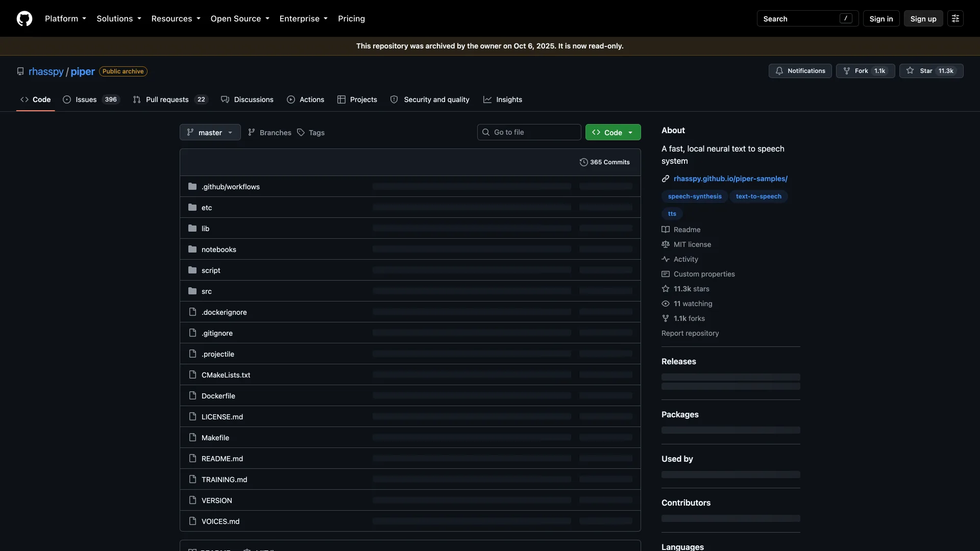Screen dimensions: 980x551
Task: Switch to the Projects tab
Action: pos(357,99)
